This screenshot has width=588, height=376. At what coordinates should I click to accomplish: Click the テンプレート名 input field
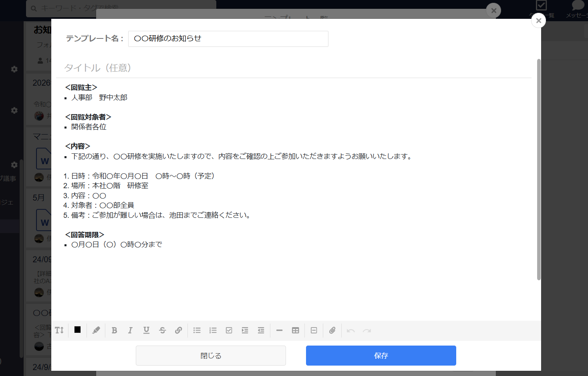[228, 39]
